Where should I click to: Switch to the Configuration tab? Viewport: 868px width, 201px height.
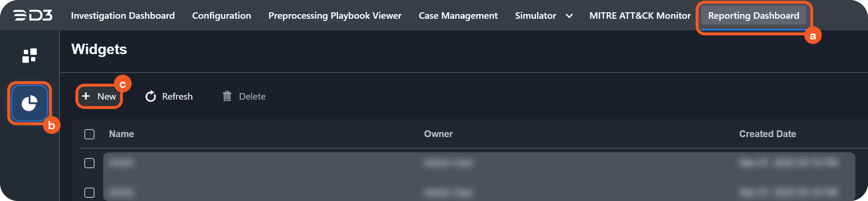point(221,16)
